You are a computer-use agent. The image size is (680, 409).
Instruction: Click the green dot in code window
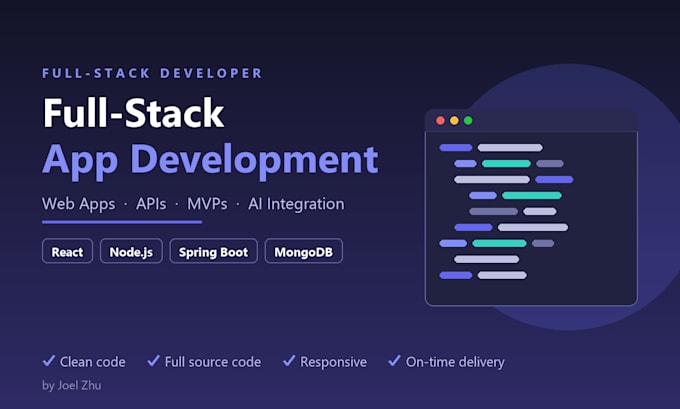[x=468, y=121]
